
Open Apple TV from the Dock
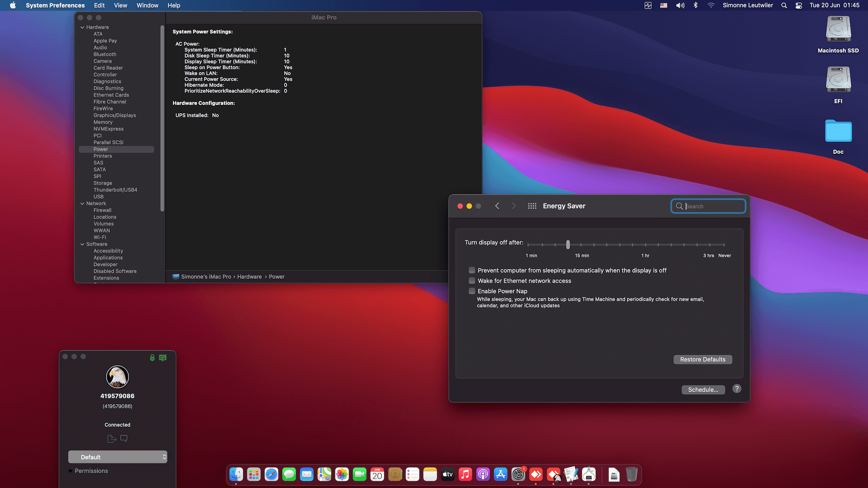(448, 474)
